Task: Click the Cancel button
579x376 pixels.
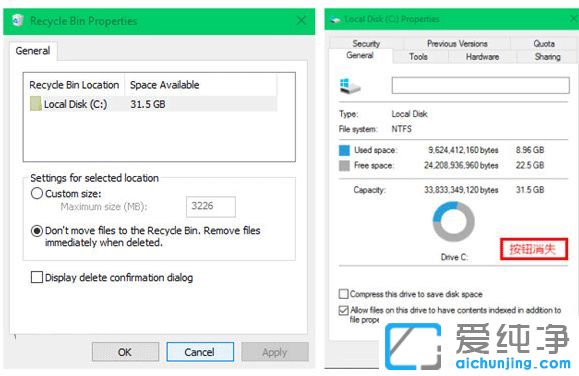Action: coord(200,352)
